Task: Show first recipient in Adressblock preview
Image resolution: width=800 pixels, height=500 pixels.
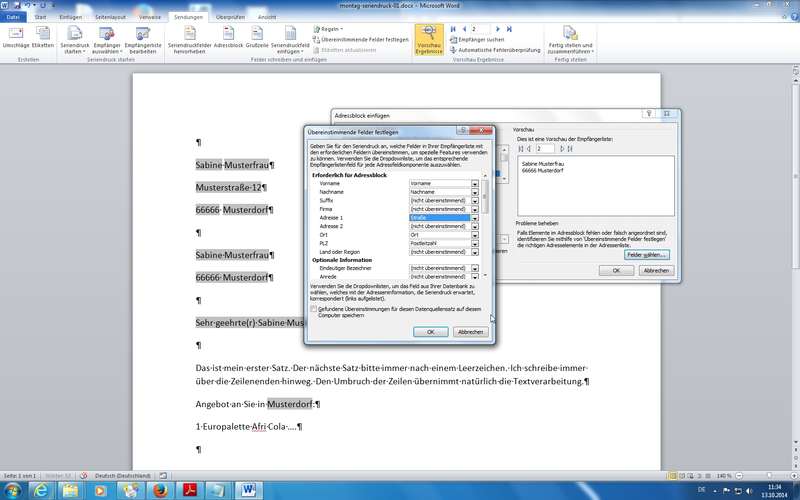Action: point(520,149)
